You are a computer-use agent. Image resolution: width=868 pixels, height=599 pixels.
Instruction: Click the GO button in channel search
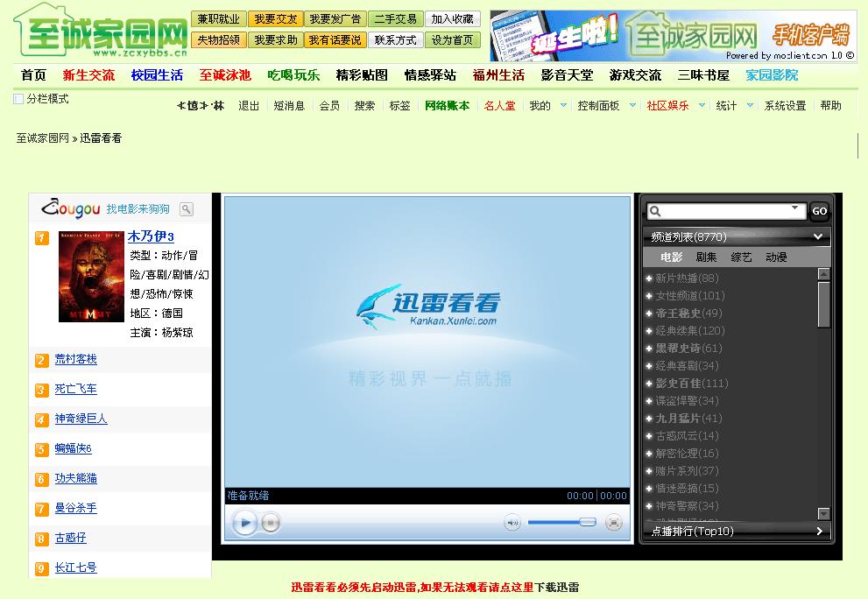[819, 211]
